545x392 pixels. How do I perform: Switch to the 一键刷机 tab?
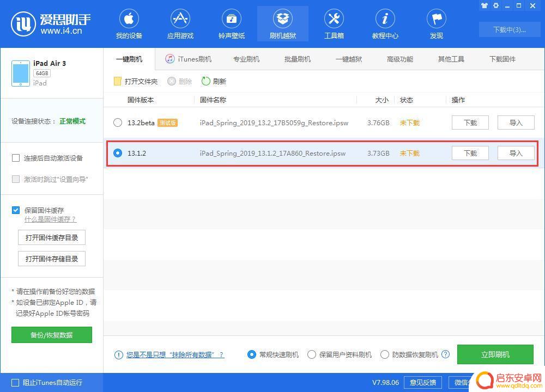(129, 59)
